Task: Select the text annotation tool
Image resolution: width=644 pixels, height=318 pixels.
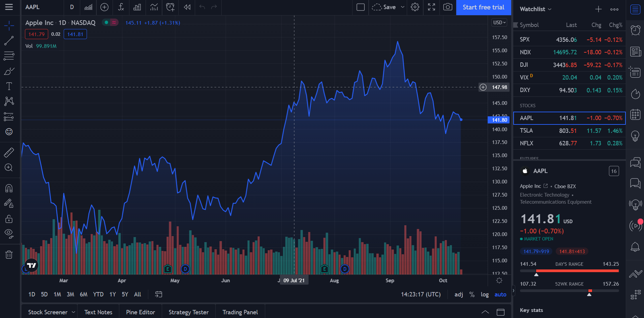Action: 9,86
